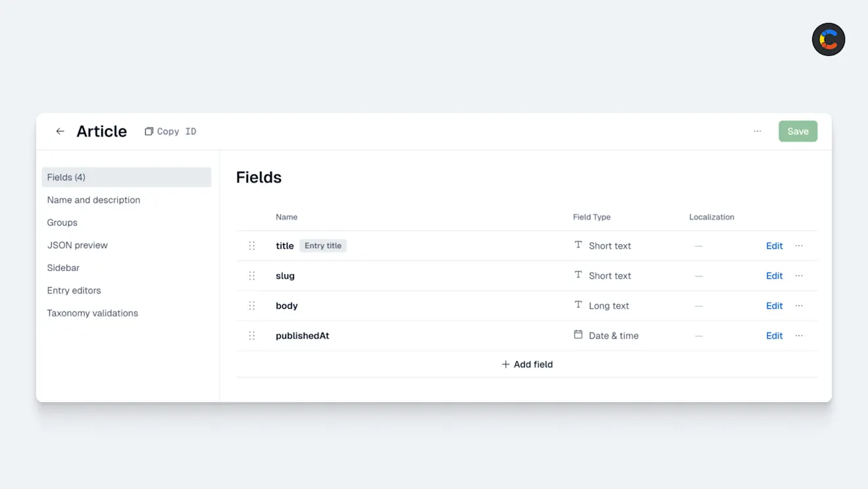Open the title row actions ellipsis menu
This screenshot has height=489, width=868.
(799, 245)
